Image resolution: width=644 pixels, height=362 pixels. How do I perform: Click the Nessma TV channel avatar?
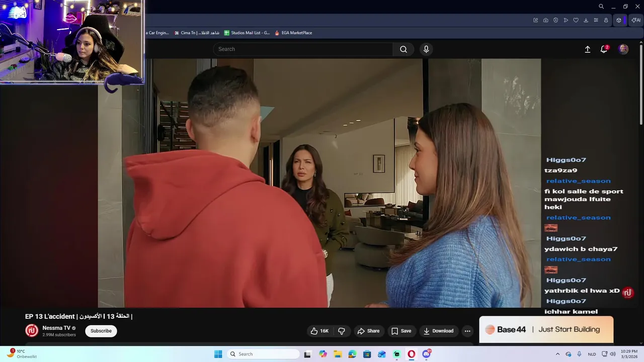(32, 330)
